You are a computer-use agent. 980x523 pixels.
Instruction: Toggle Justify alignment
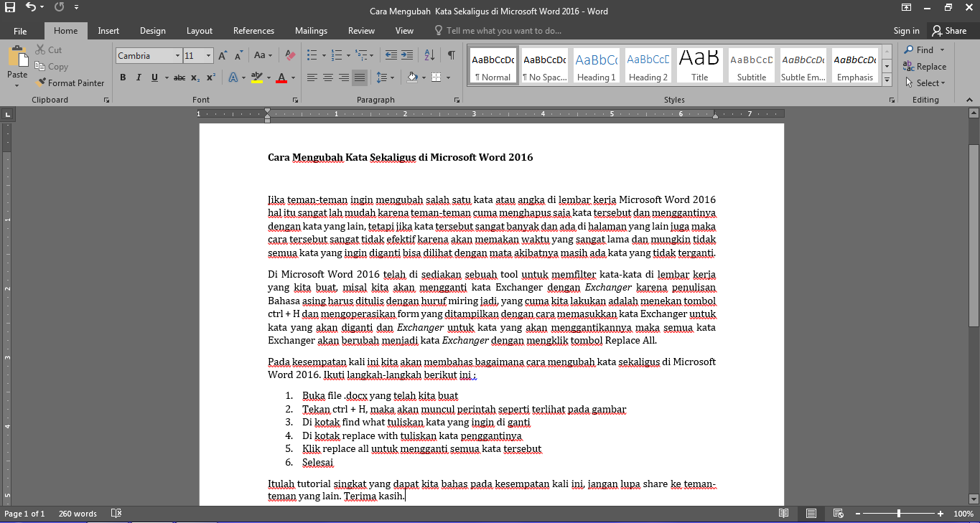point(360,77)
